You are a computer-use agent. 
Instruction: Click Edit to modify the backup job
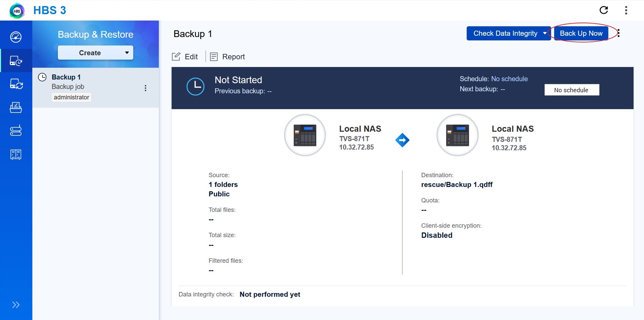(185, 57)
